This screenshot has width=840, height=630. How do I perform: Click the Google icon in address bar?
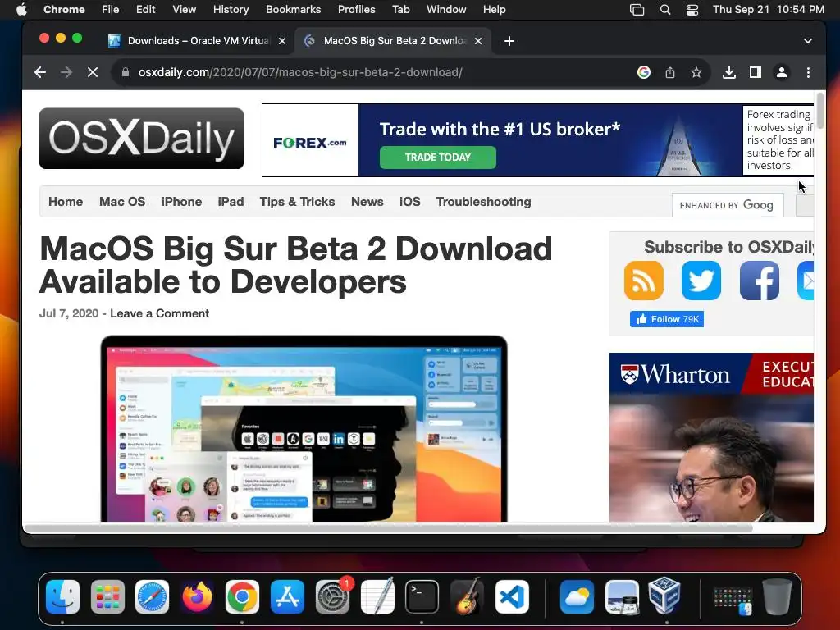(644, 72)
